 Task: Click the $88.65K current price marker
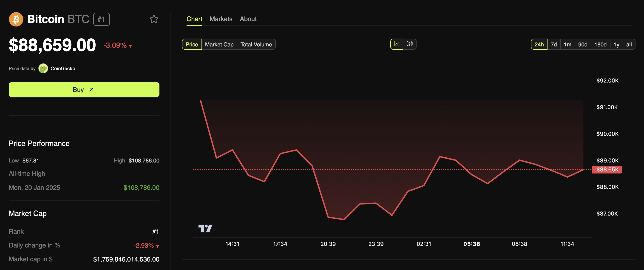(607, 170)
